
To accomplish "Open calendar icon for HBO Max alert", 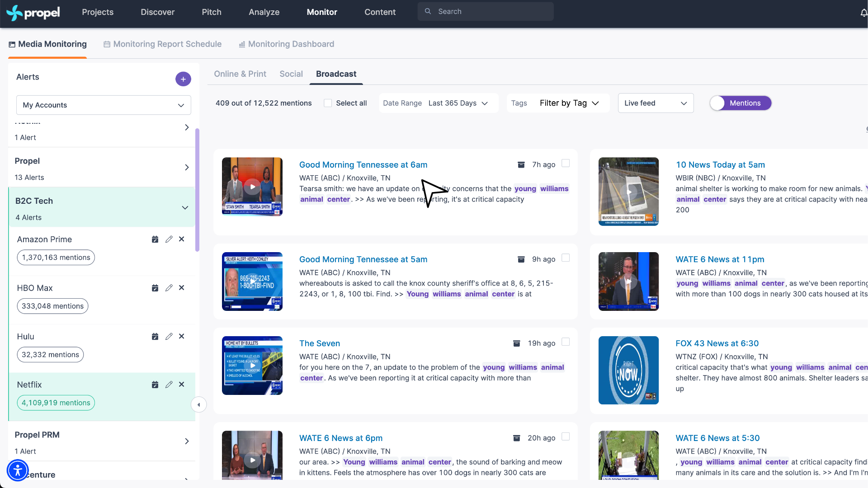I will (155, 288).
